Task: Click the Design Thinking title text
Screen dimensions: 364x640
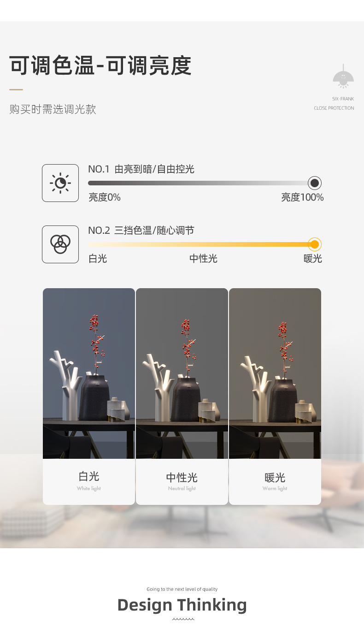Action: tap(182, 605)
